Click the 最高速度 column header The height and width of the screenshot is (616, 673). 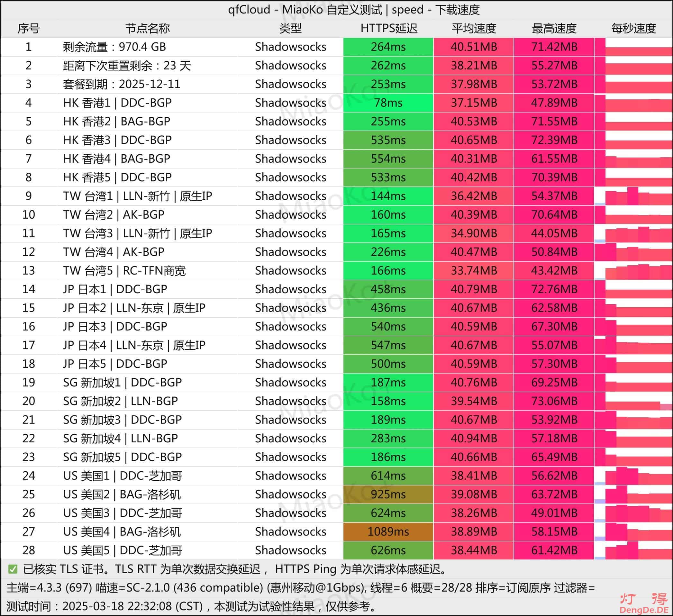pos(554,28)
